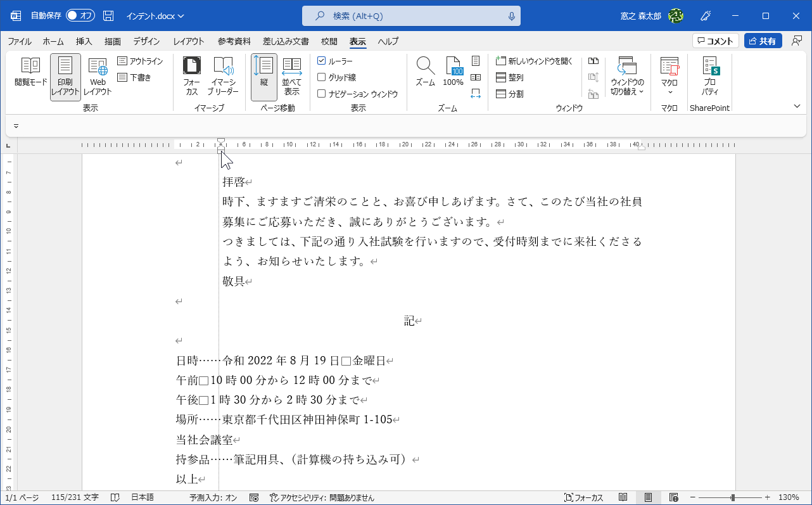
Task: Open the アウトライン (Outline) view
Action: point(140,61)
